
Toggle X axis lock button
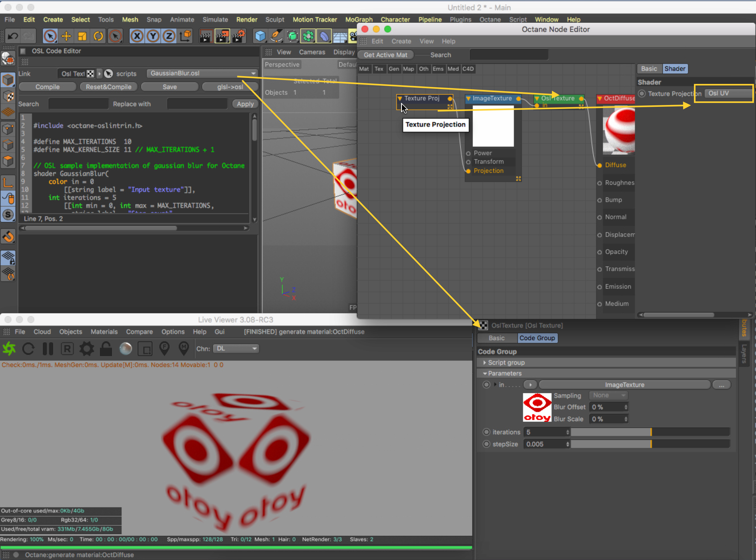[x=137, y=36]
